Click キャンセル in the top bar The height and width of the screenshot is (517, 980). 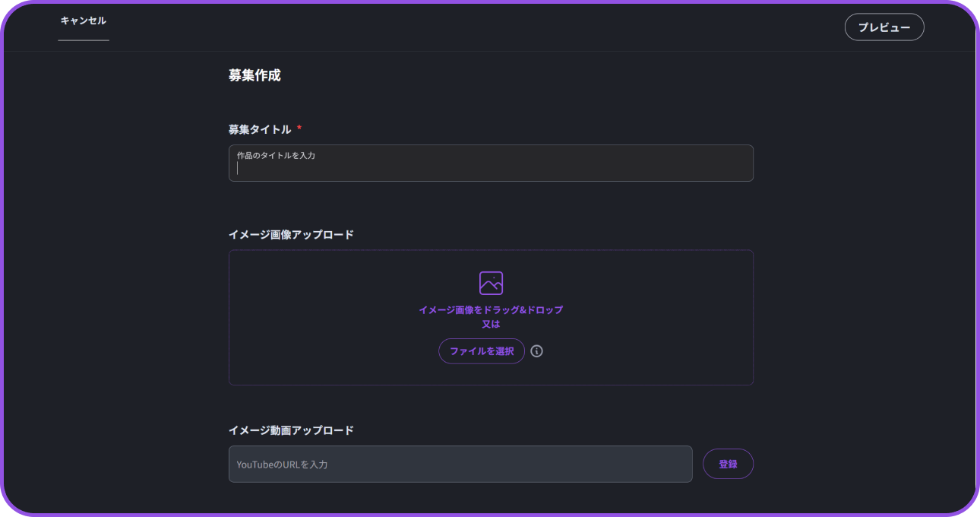(x=84, y=21)
